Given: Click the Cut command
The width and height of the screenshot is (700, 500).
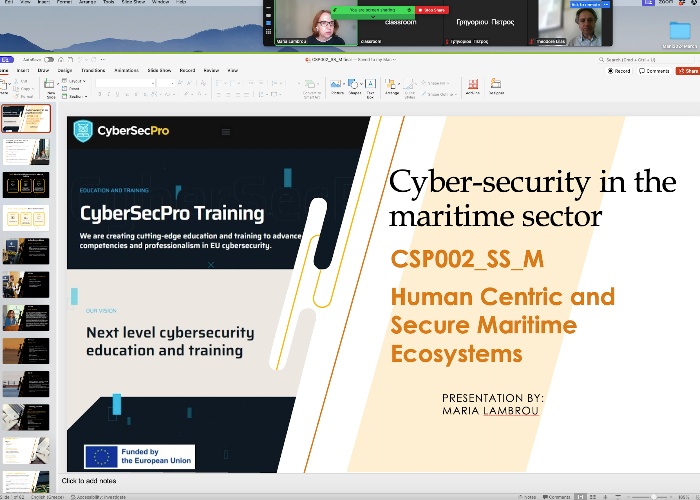Looking at the screenshot, I should click(21, 81).
